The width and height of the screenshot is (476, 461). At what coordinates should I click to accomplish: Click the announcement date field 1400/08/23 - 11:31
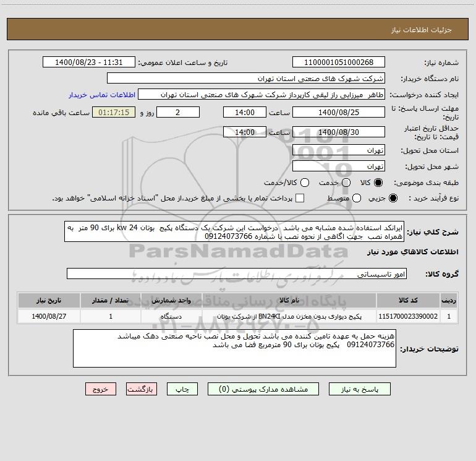point(88,62)
